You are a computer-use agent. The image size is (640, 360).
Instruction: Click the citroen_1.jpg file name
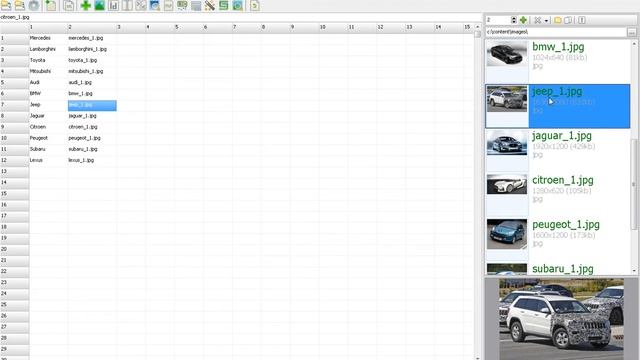pyautogui.click(x=562, y=180)
